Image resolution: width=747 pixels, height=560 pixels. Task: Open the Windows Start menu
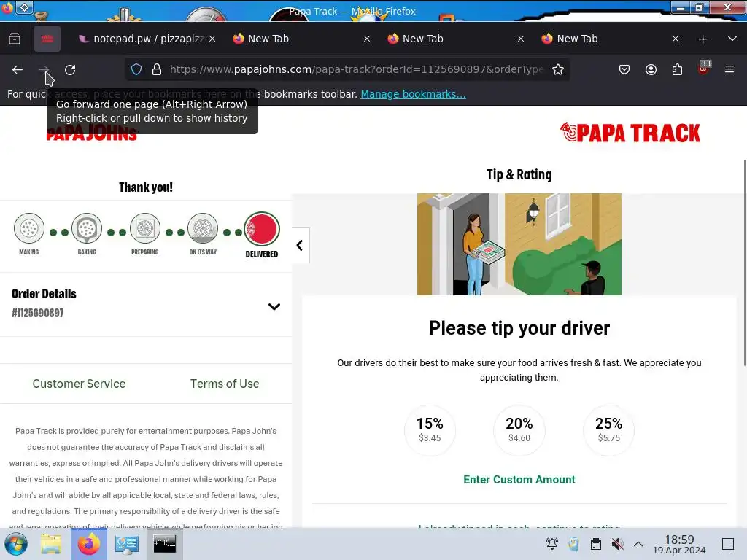point(16,544)
